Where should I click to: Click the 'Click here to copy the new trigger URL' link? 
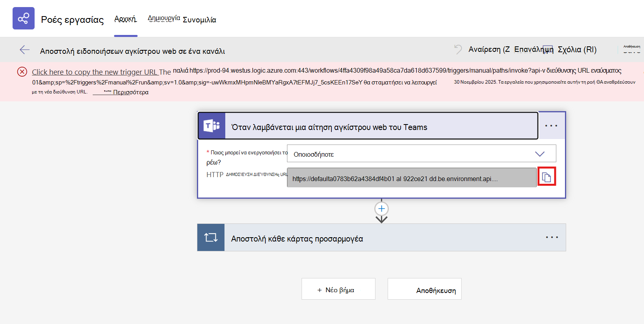[95, 72]
